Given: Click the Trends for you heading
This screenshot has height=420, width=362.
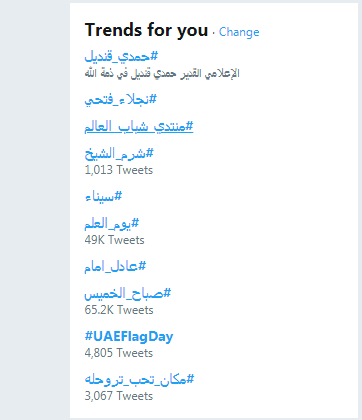Looking at the screenshot, I should pyautogui.click(x=146, y=30).
